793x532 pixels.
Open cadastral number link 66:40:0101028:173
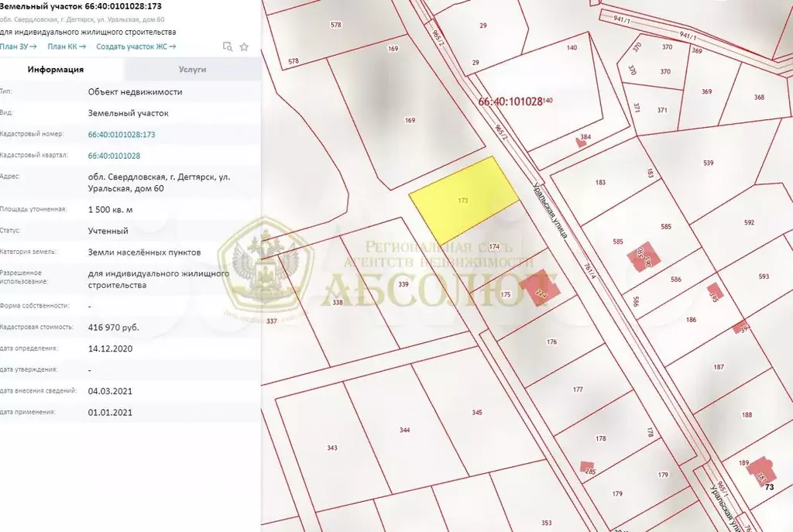122,135
